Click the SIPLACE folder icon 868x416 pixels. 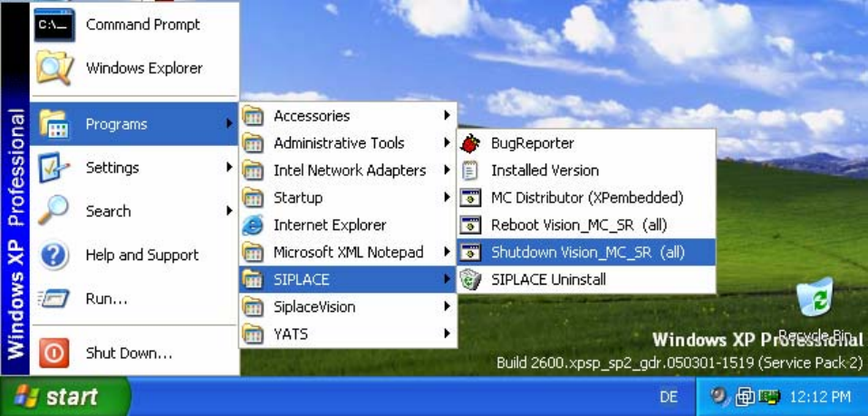click(x=253, y=279)
